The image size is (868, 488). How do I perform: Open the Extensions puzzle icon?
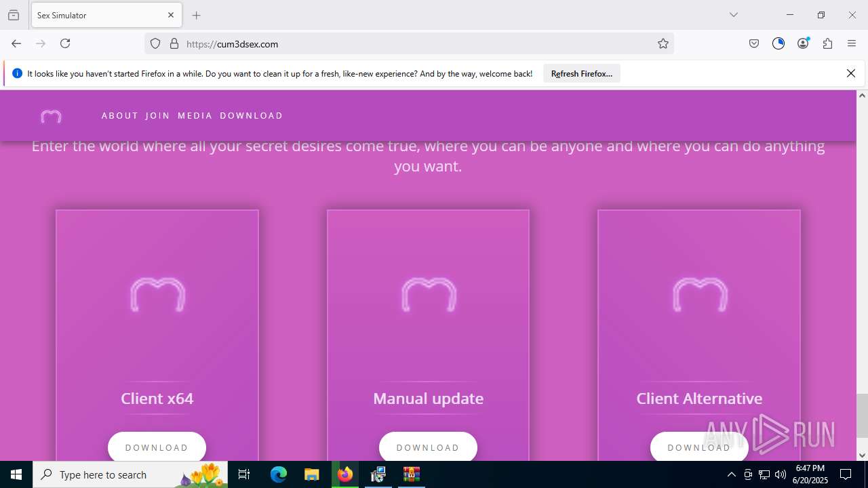pyautogui.click(x=827, y=43)
